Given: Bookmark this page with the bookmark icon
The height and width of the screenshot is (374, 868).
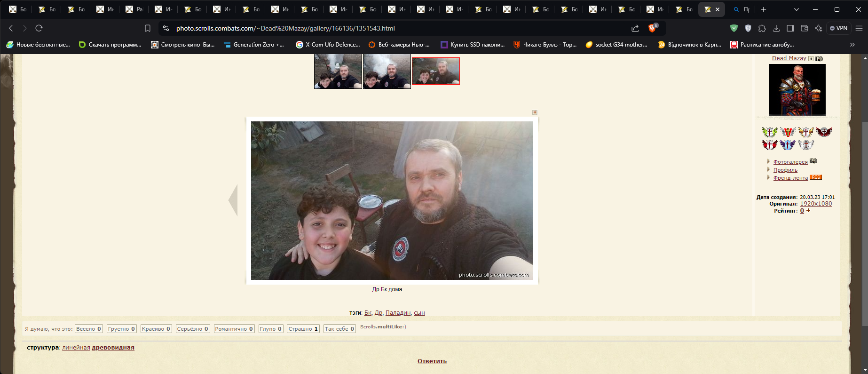Looking at the screenshot, I should 147,28.
